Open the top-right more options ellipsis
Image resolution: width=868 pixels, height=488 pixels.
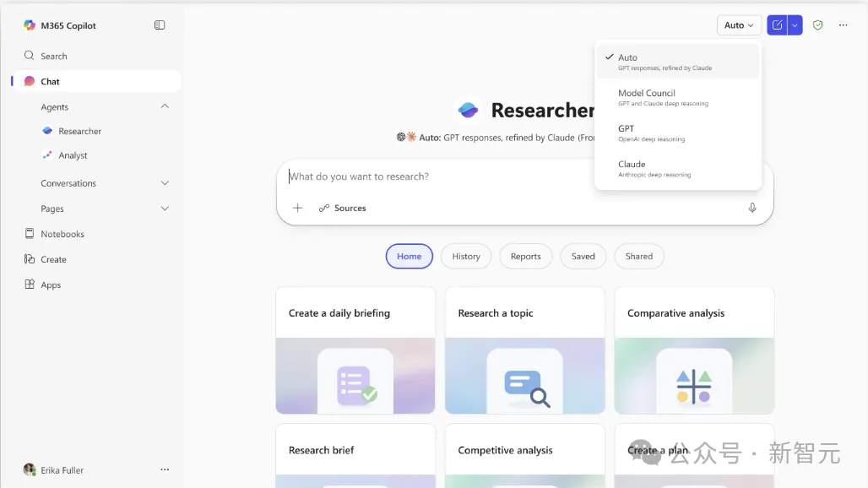pyautogui.click(x=843, y=25)
